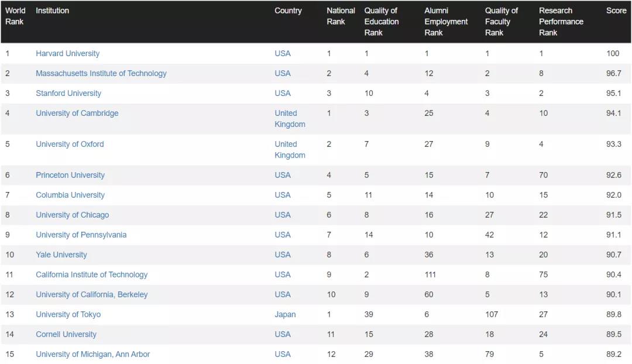Click the Yale University link

point(61,255)
